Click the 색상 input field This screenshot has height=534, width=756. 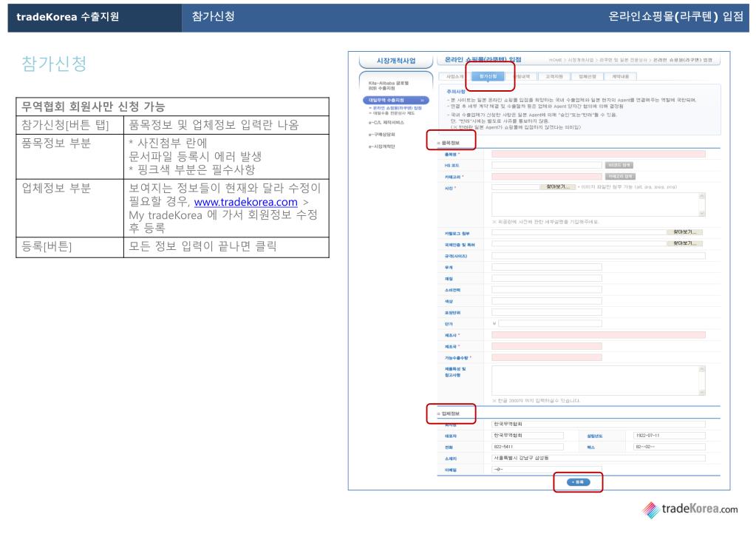point(547,300)
